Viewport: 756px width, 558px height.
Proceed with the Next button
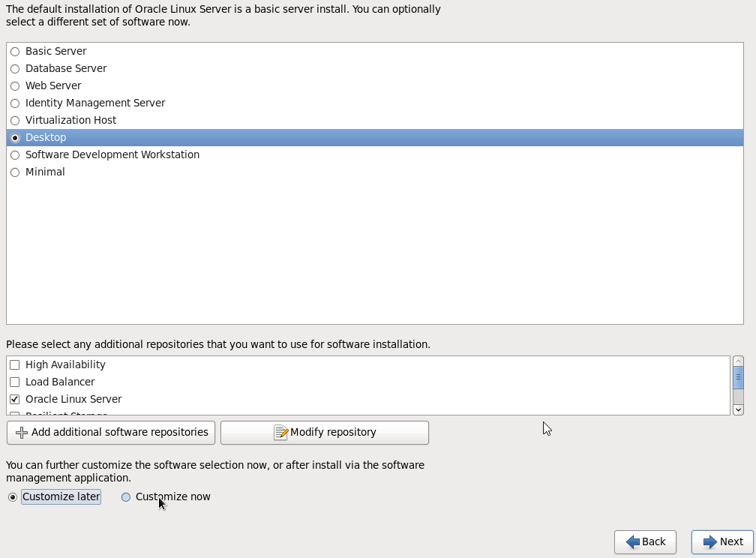point(722,542)
